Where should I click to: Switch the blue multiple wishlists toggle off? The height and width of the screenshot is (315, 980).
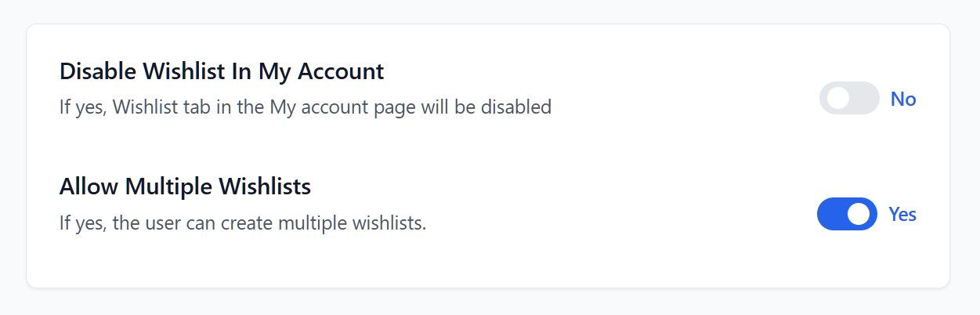point(847,214)
